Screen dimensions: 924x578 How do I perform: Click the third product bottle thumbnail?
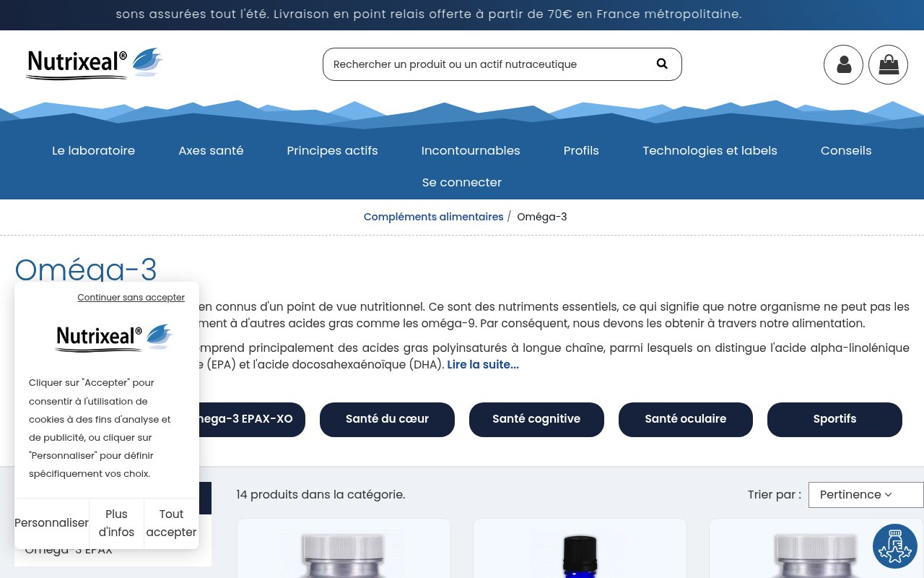point(816,549)
